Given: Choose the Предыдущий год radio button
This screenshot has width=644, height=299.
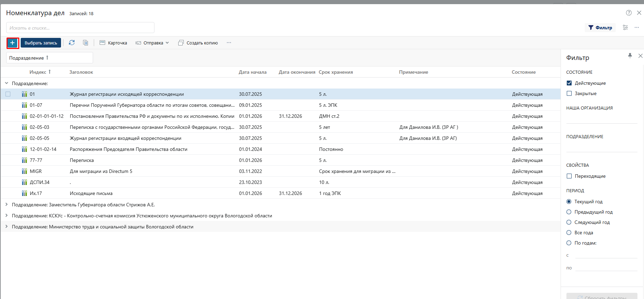Looking at the screenshot, I should click(x=569, y=212).
